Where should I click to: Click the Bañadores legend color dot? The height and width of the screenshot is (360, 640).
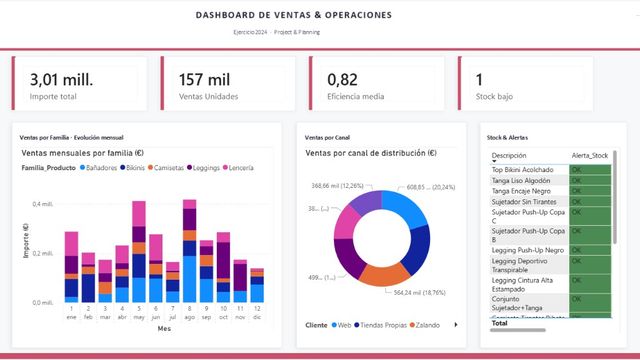82,167
